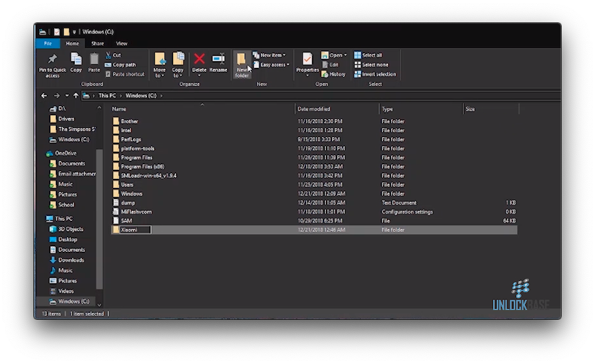Switch to the Share tab
Viewport: 595px width, 364px height.
tap(98, 43)
